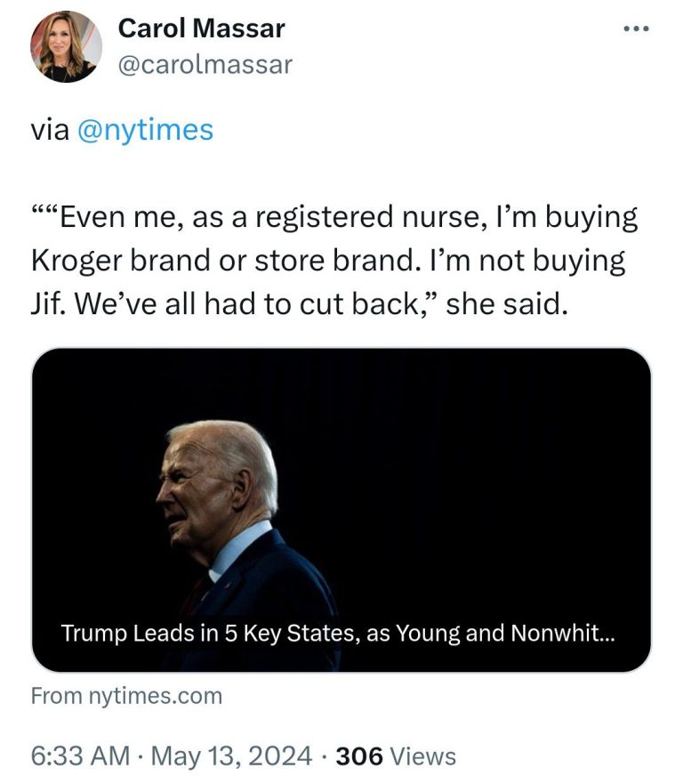
Task: Click the Carol Massar display name
Action: click(x=201, y=28)
